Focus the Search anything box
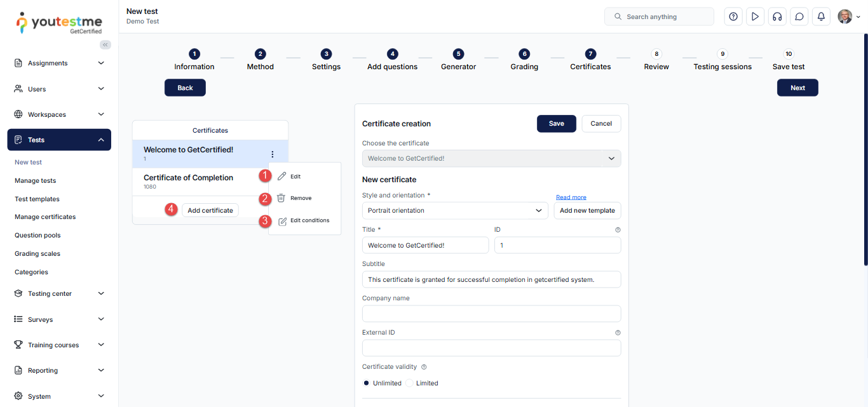 (659, 17)
